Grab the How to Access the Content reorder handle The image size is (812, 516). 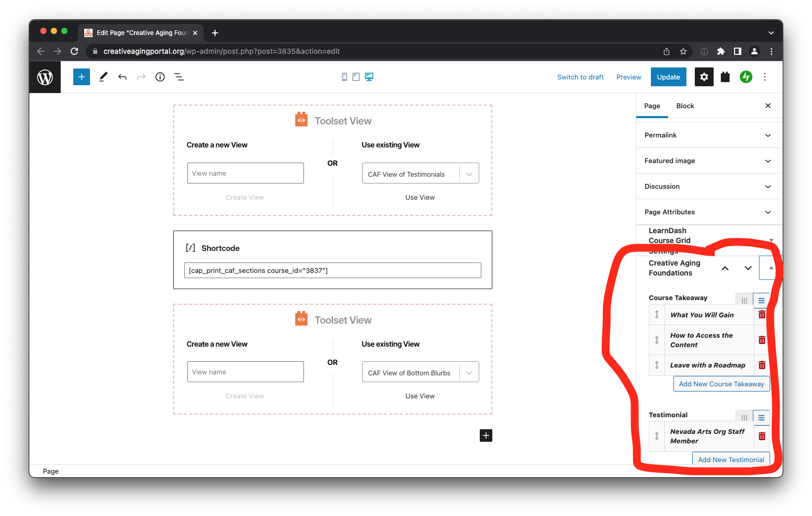point(657,340)
